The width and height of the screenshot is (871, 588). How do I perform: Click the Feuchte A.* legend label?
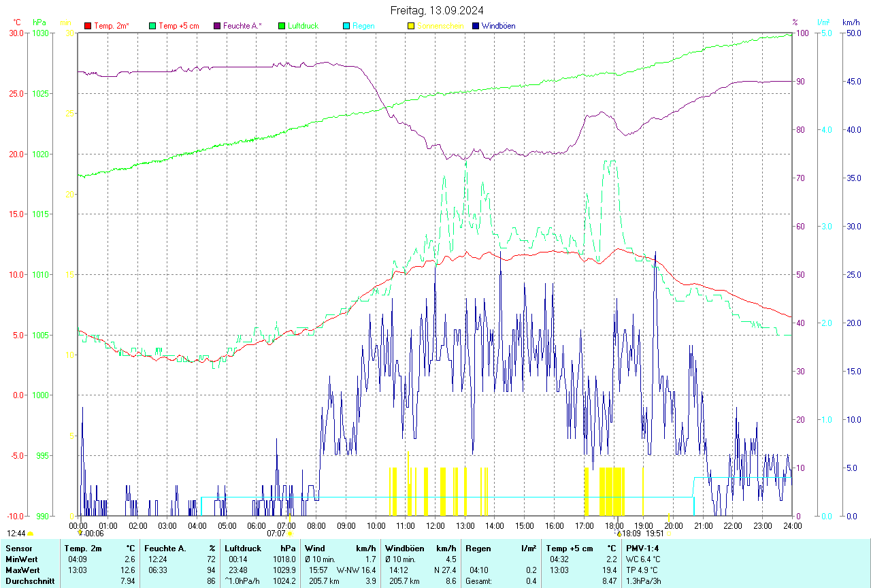[x=242, y=26]
